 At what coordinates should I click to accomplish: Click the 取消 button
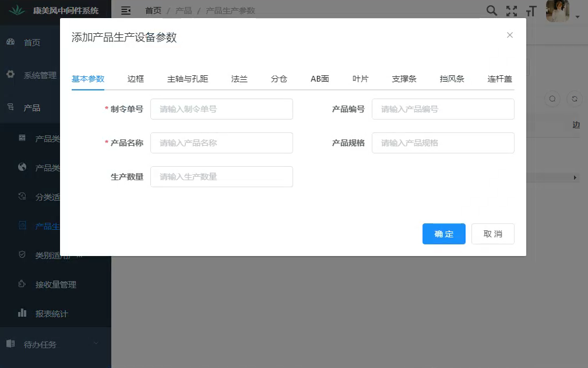pos(492,234)
